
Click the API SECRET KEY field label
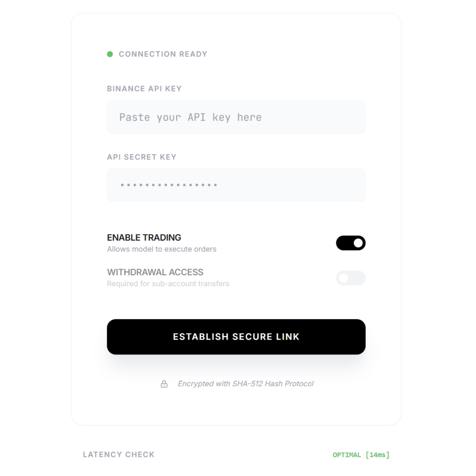142,157
